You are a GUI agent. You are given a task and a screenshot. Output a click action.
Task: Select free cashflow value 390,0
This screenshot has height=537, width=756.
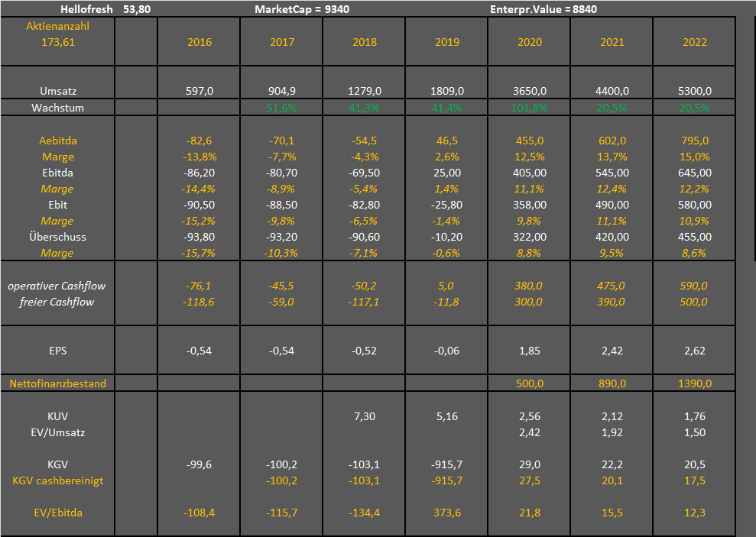[x=611, y=302]
